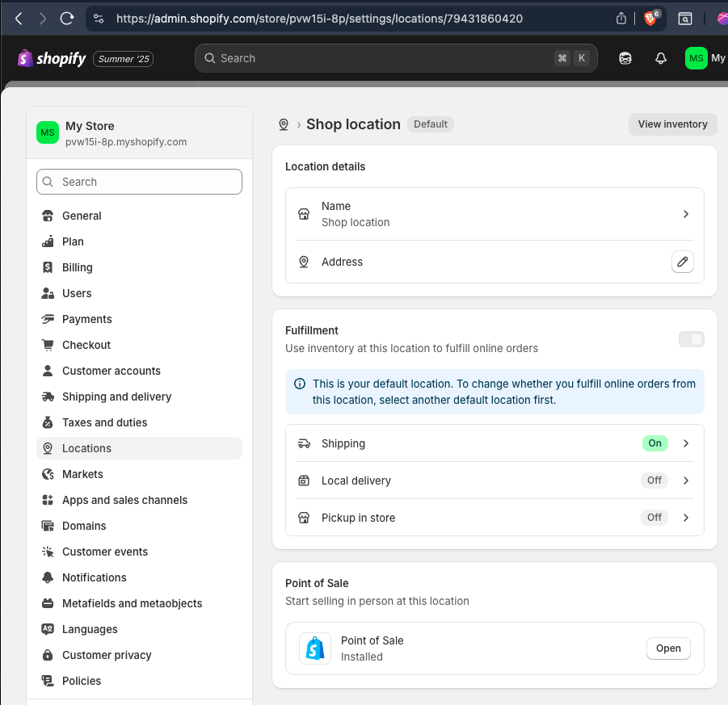Open the Name row chevron
This screenshot has width=728, height=705.
tap(685, 214)
